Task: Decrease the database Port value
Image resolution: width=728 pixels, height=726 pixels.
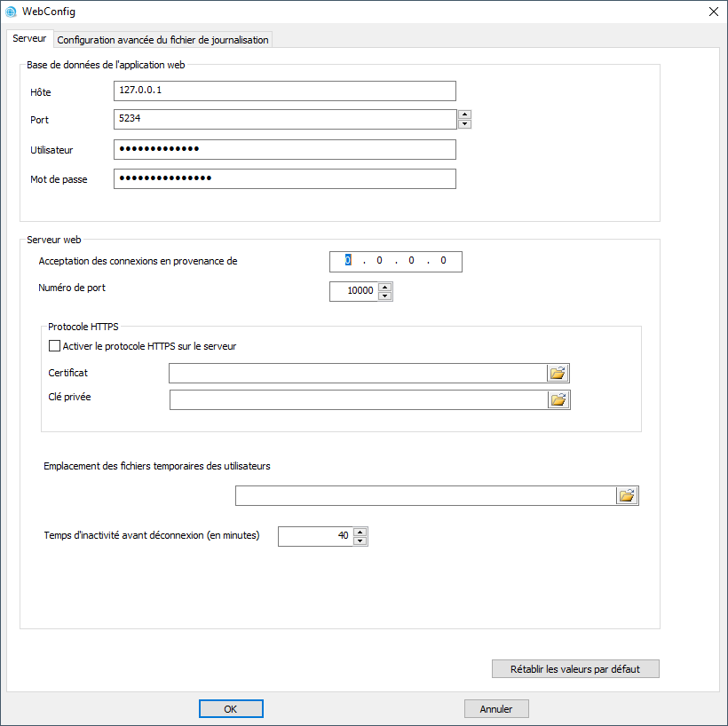Action: [x=464, y=124]
